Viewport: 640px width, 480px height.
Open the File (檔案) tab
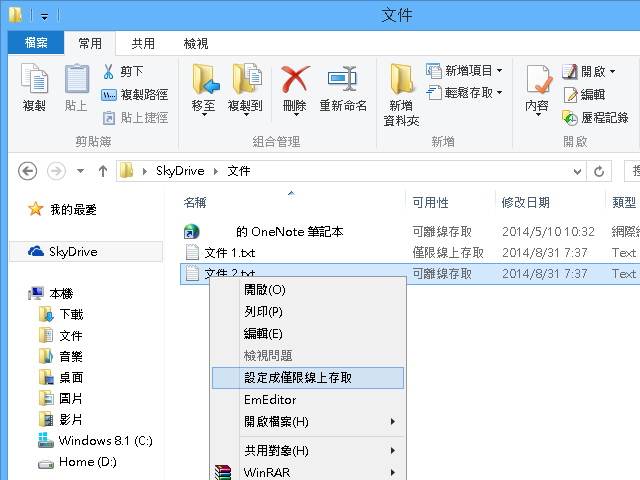tap(36, 43)
